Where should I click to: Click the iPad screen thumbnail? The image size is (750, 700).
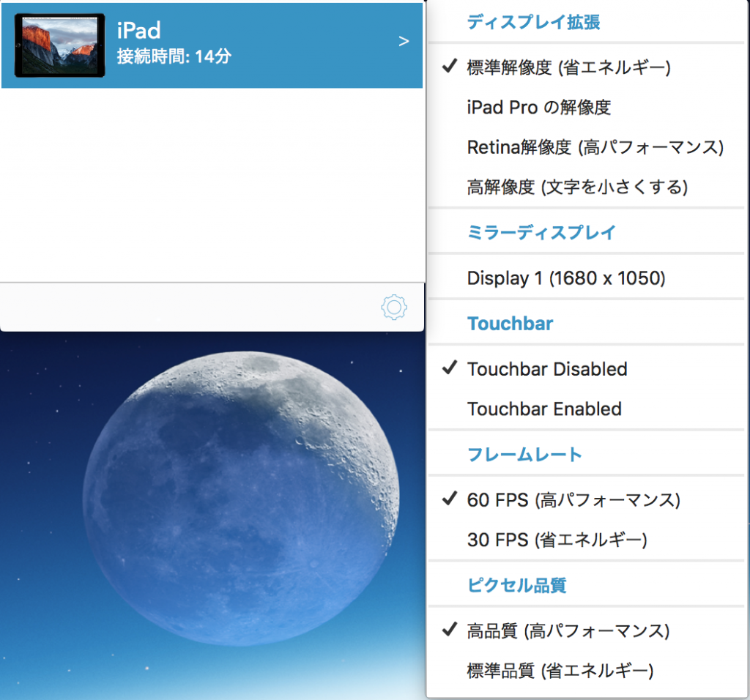[x=60, y=45]
